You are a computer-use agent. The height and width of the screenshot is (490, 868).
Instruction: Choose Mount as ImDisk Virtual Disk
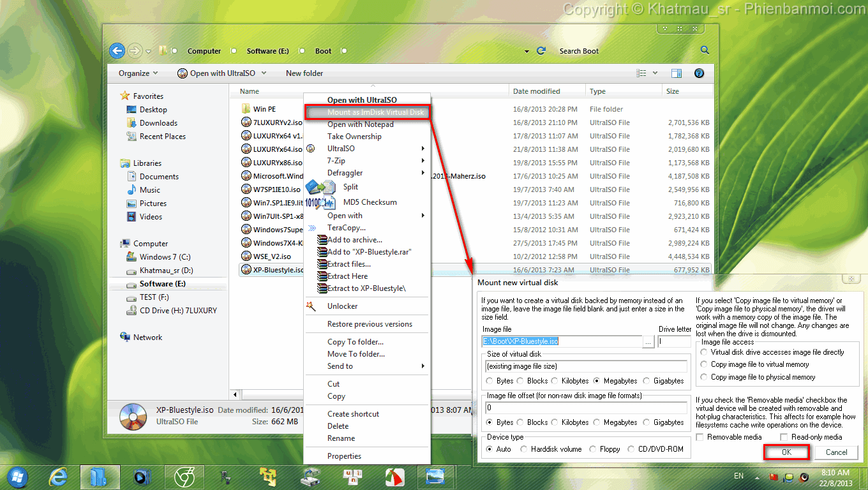[x=368, y=112]
